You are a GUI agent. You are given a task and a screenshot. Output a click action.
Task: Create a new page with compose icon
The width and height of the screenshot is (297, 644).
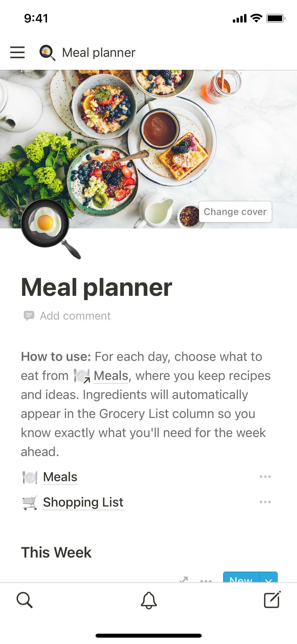[272, 600]
